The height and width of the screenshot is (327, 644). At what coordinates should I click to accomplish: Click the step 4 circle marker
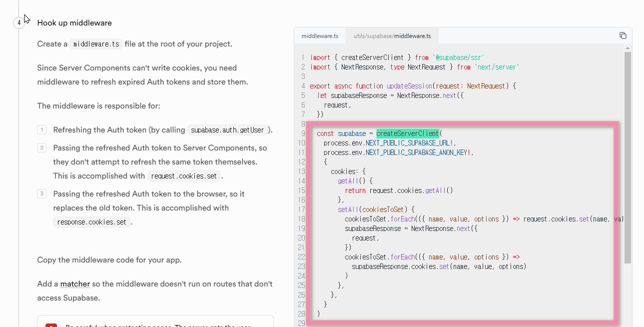[18, 22]
